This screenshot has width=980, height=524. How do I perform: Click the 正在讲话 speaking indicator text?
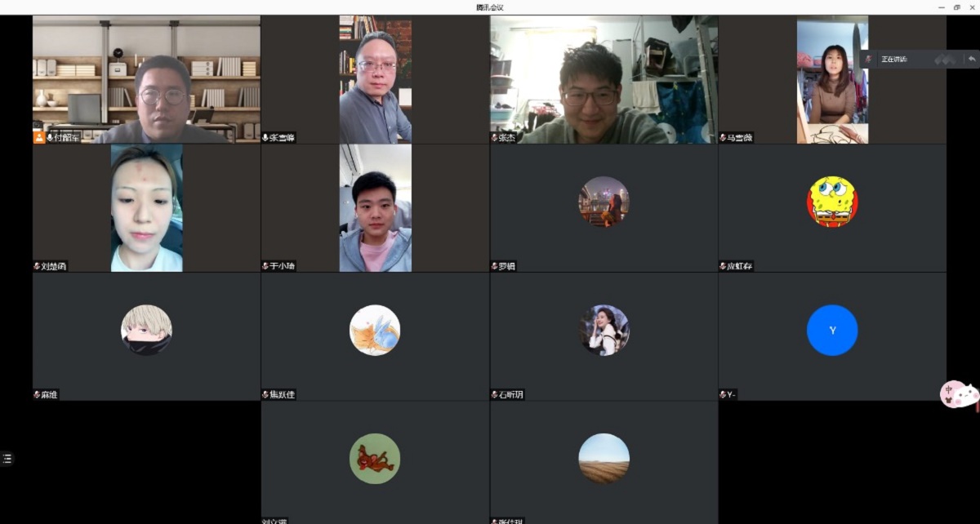(894, 60)
